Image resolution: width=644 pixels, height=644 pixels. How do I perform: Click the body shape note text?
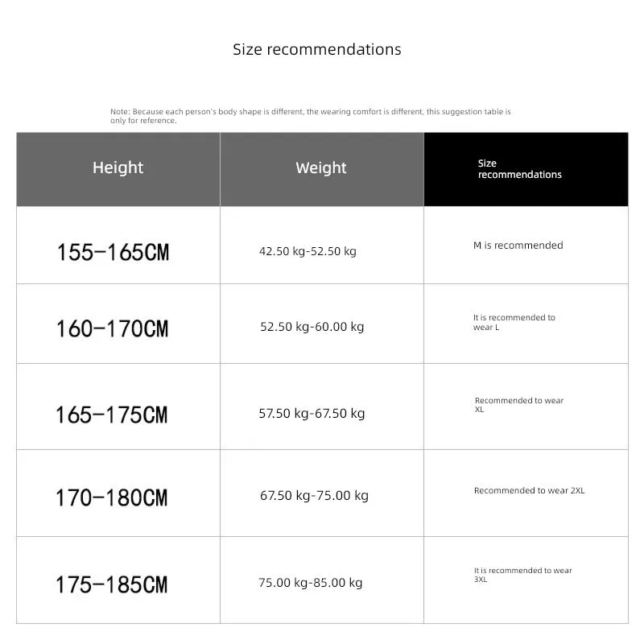pyautogui.click(x=311, y=116)
